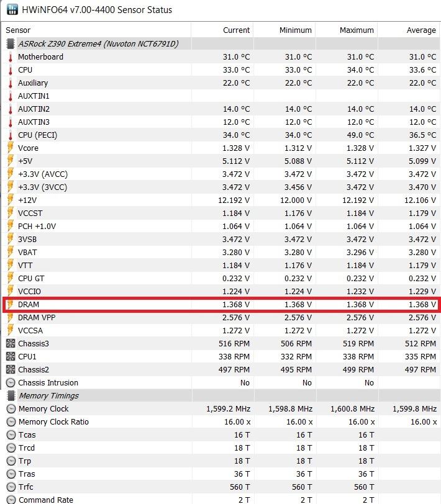Click the Maximum column header
441x504 pixels.
coord(357,30)
